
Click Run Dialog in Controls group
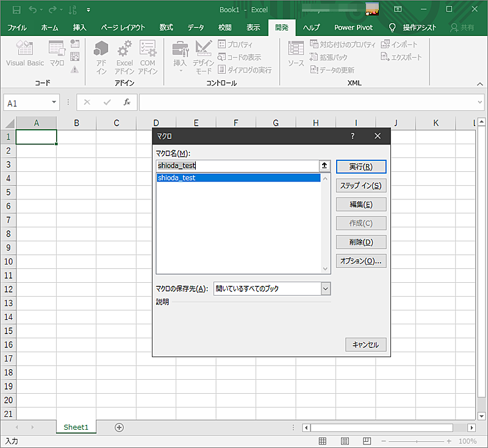245,69
